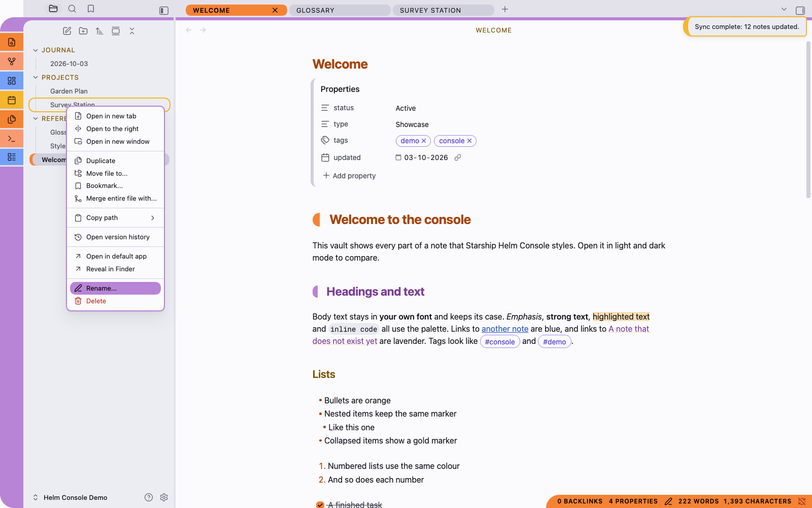Switch to the GLOSSARY tab
812x508 pixels.
click(340, 10)
